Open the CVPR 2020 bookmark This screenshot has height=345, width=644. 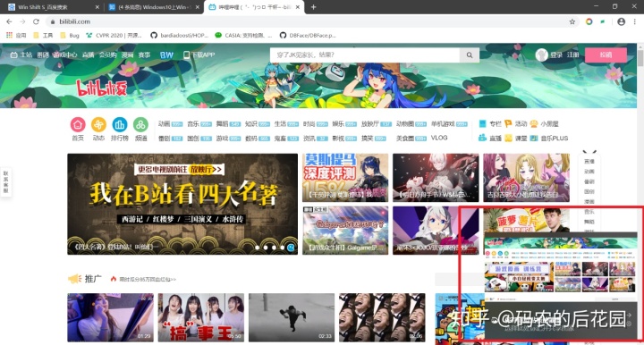pyautogui.click(x=114, y=35)
